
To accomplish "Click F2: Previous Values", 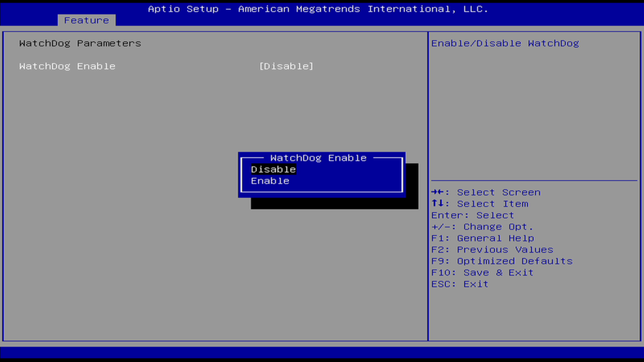I will click(x=492, y=250).
